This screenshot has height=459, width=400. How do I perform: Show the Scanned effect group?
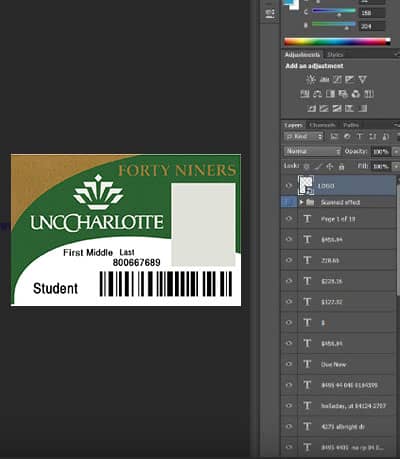(x=289, y=202)
